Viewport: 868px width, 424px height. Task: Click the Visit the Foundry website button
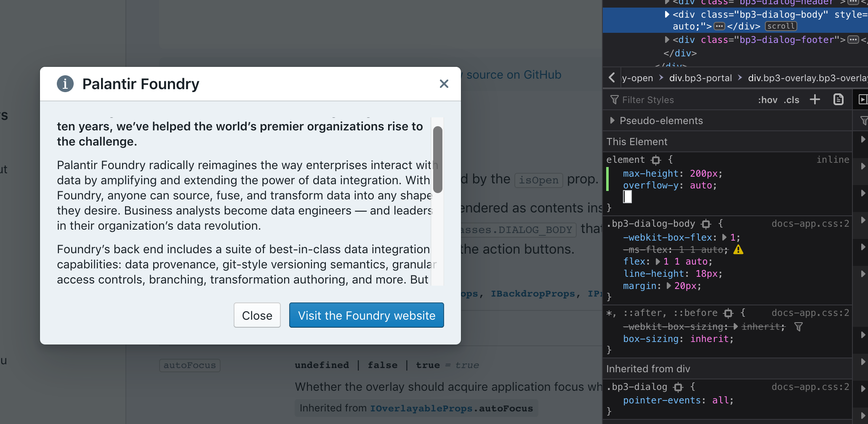[366, 315]
